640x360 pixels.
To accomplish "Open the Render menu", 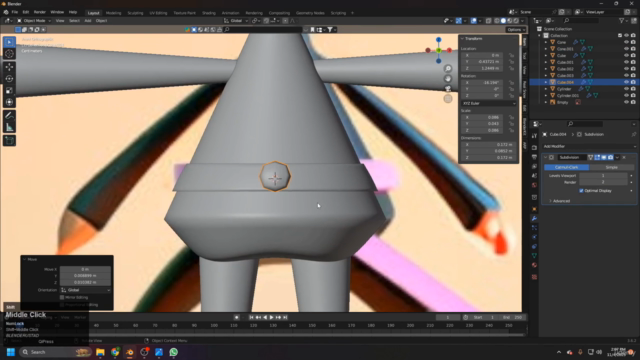I will (x=40, y=12).
